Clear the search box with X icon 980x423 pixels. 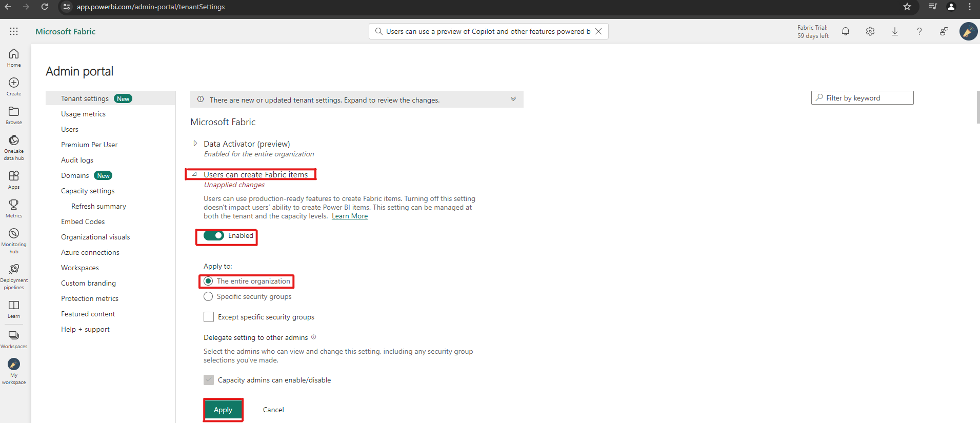point(598,31)
